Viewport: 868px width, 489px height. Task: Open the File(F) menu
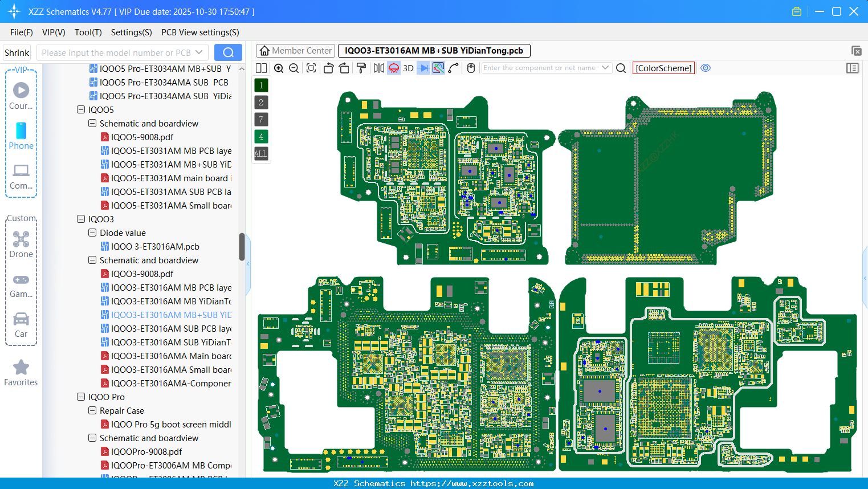[22, 32]
